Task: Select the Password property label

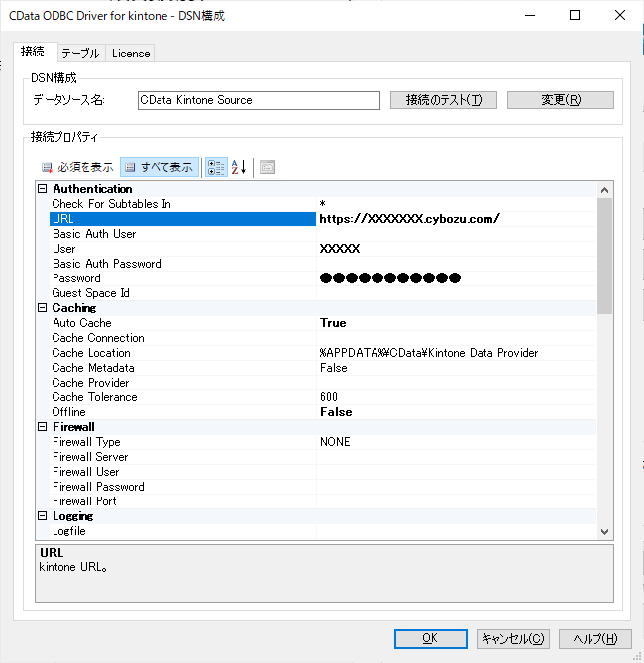Action: [x=76, y=278]
